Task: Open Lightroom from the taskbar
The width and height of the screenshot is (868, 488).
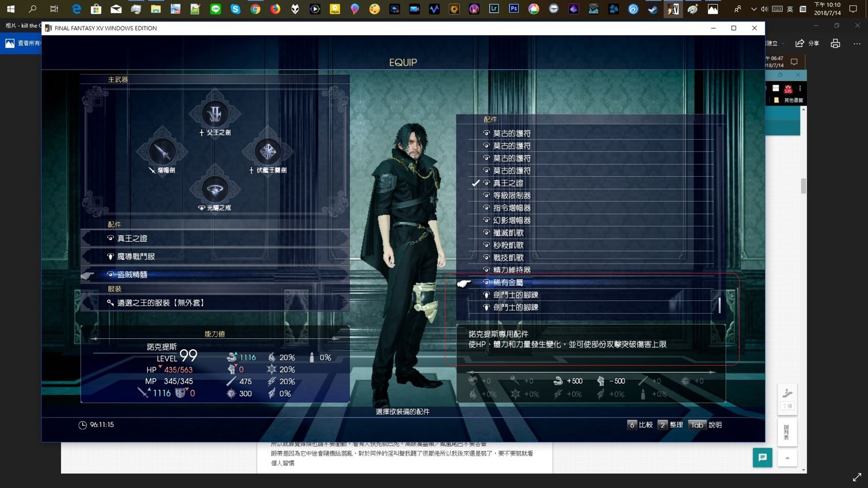Action: [x=494, y=9]
